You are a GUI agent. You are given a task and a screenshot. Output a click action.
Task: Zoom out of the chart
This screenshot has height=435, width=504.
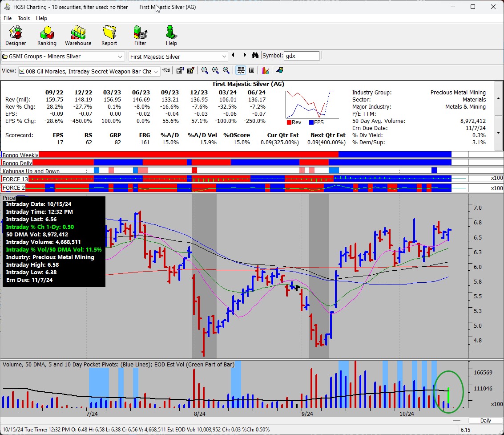point(226,70)
